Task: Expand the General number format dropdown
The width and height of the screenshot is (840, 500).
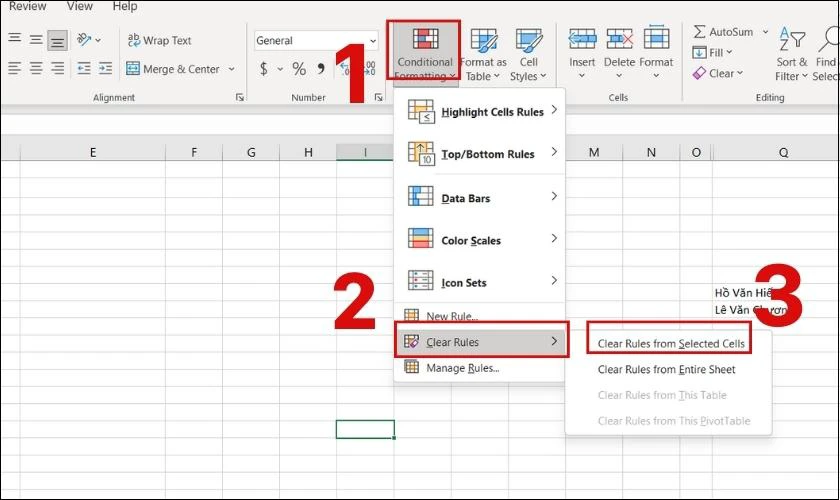Action: tap(373, 41)
